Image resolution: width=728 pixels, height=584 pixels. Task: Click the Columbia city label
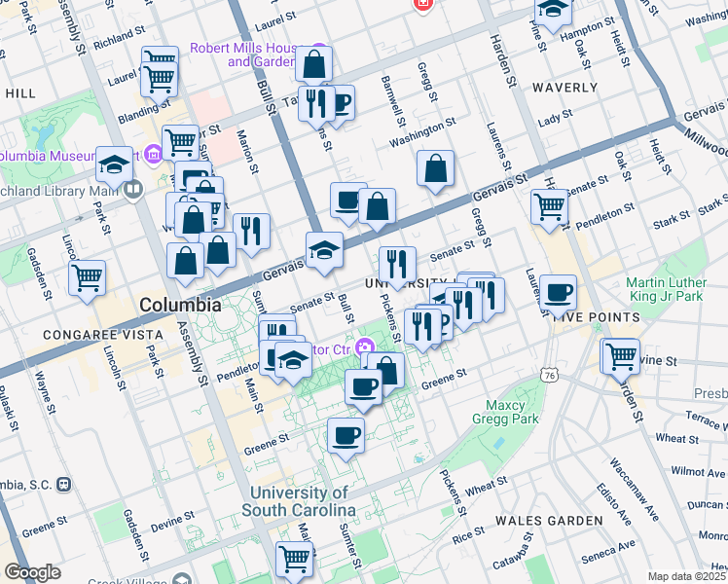tap(180, 305)
